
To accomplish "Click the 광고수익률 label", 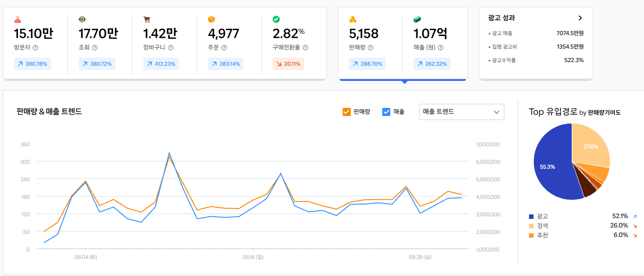I will pyautogui.click(x=504, y=60).
